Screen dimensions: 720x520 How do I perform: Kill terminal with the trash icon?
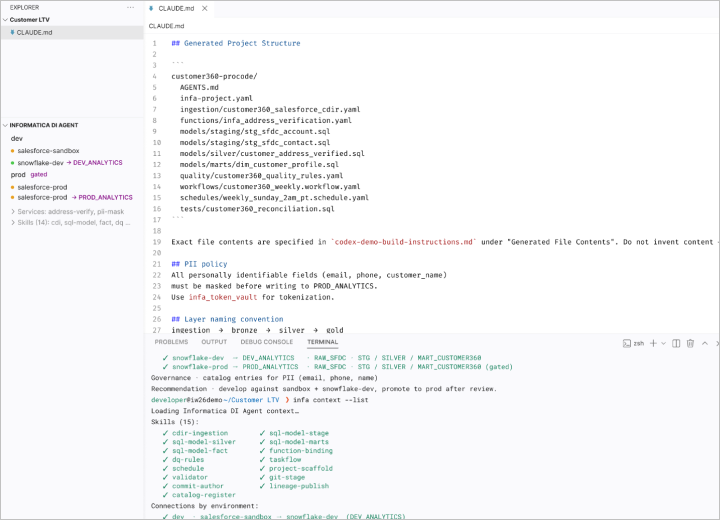[690, 343]
